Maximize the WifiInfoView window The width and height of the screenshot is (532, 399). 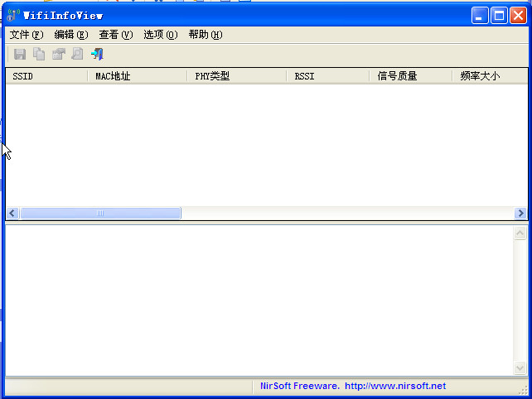point(499,15)
